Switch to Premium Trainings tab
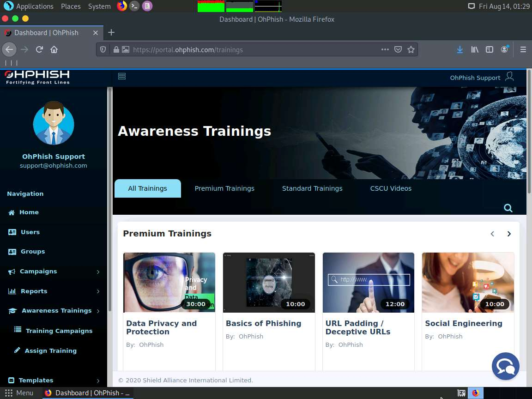This screenshot has width=532, height=399. [224, 188]
